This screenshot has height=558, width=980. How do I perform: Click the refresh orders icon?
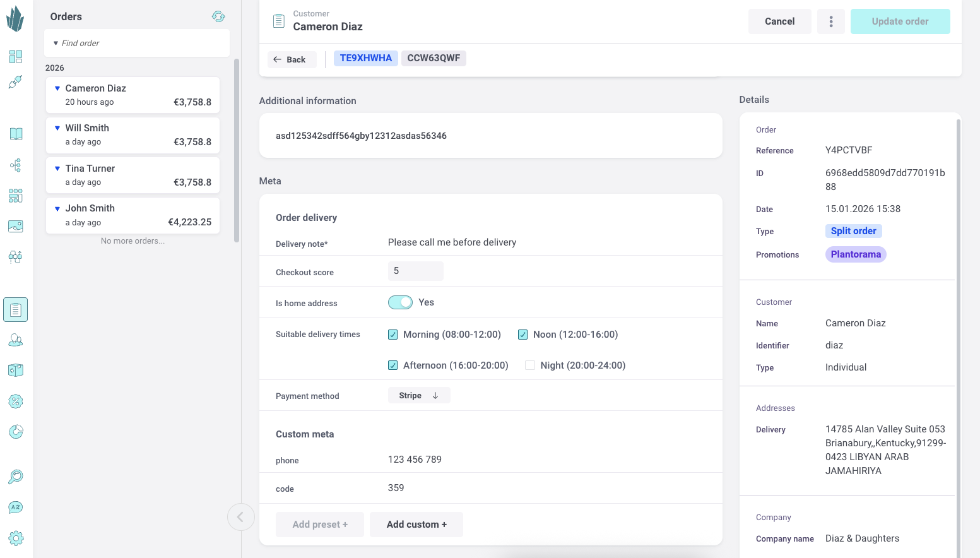(x=218, y=16)
